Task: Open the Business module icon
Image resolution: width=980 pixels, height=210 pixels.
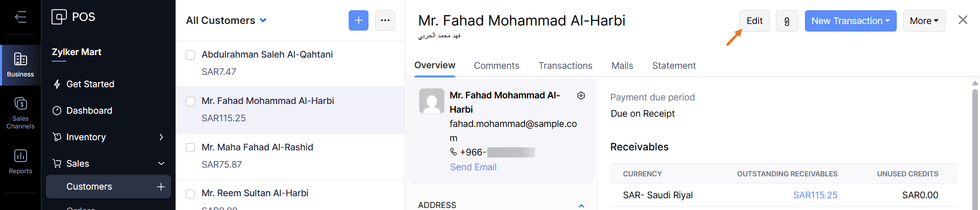Action: tap(20, 65)
